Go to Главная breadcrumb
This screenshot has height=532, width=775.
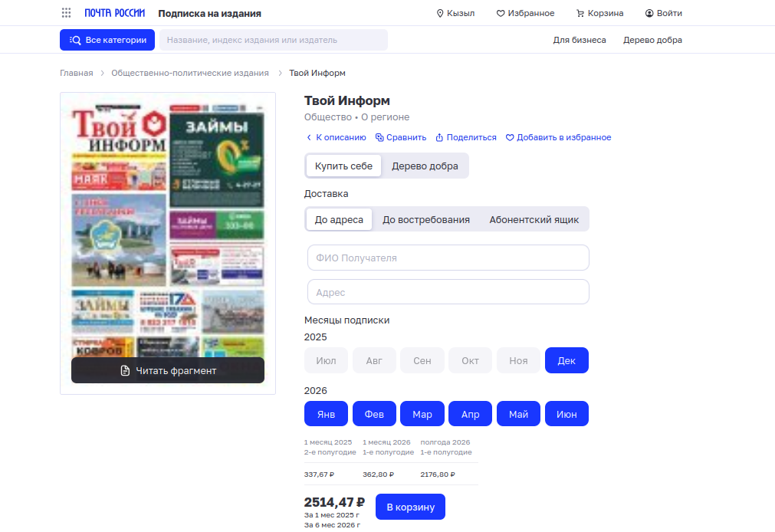tap(76, 73)
